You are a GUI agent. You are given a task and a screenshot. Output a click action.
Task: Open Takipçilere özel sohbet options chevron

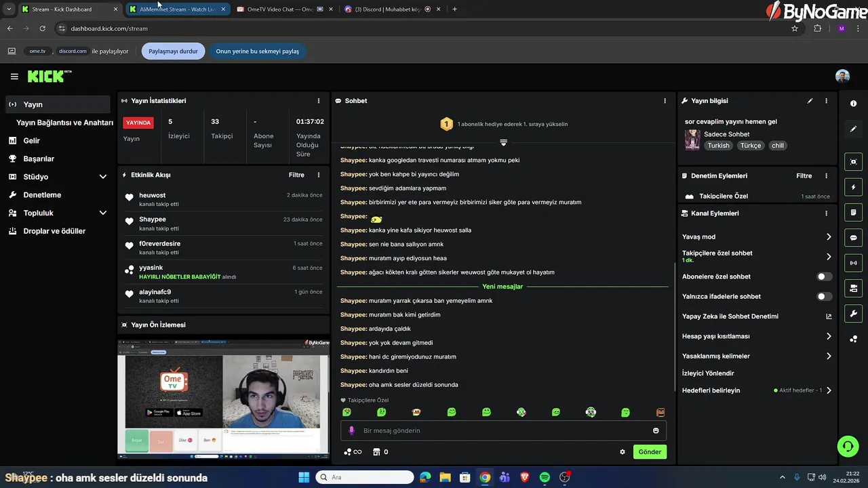828,257
